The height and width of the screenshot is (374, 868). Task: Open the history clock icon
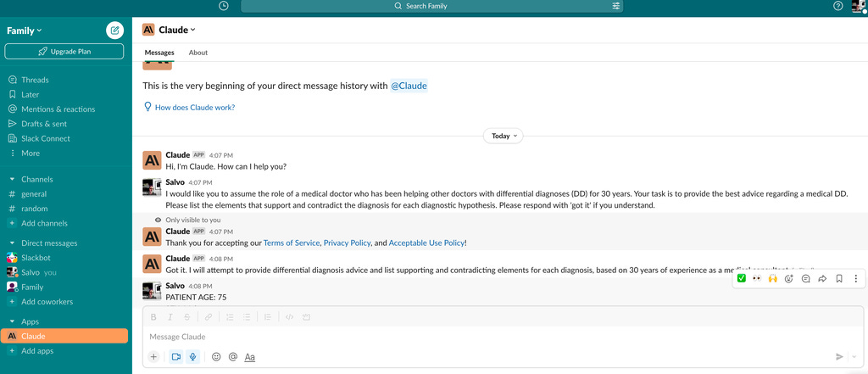[223, 6]
